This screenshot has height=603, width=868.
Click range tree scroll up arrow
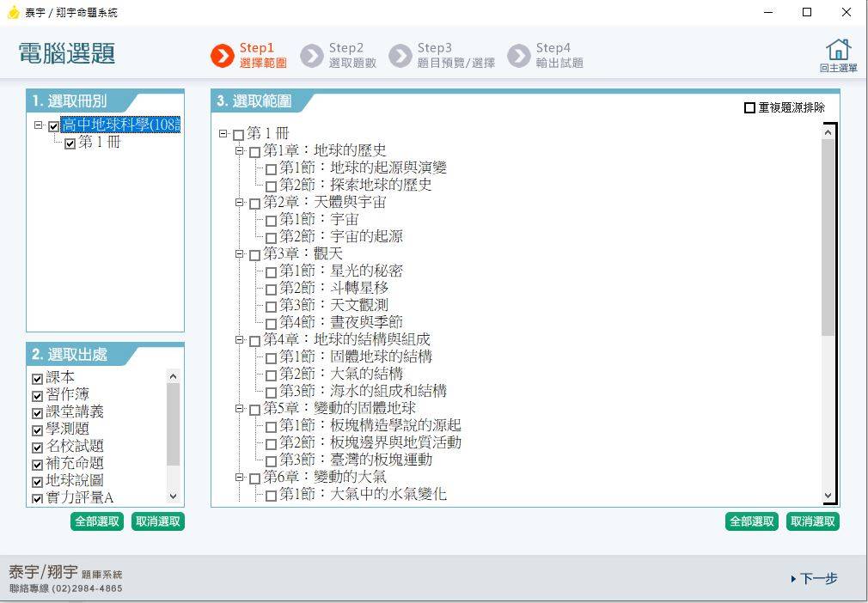coord(828,132)
